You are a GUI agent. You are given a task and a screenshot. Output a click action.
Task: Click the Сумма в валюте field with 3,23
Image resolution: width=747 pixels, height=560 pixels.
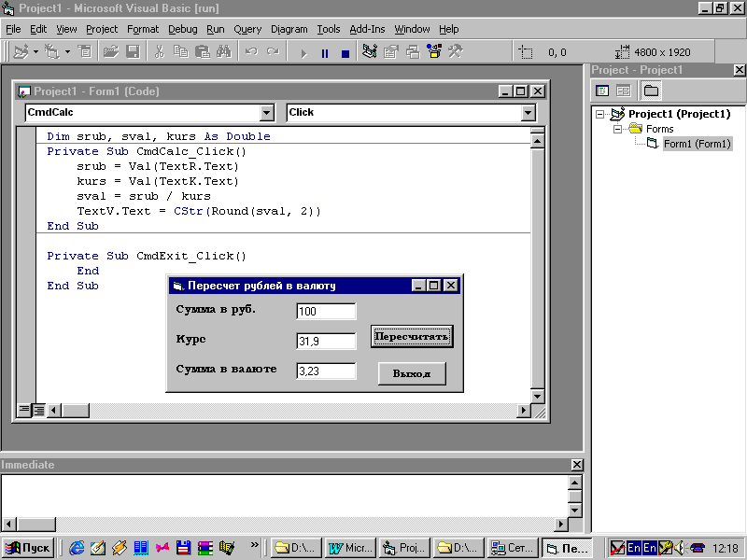point(326,371)
